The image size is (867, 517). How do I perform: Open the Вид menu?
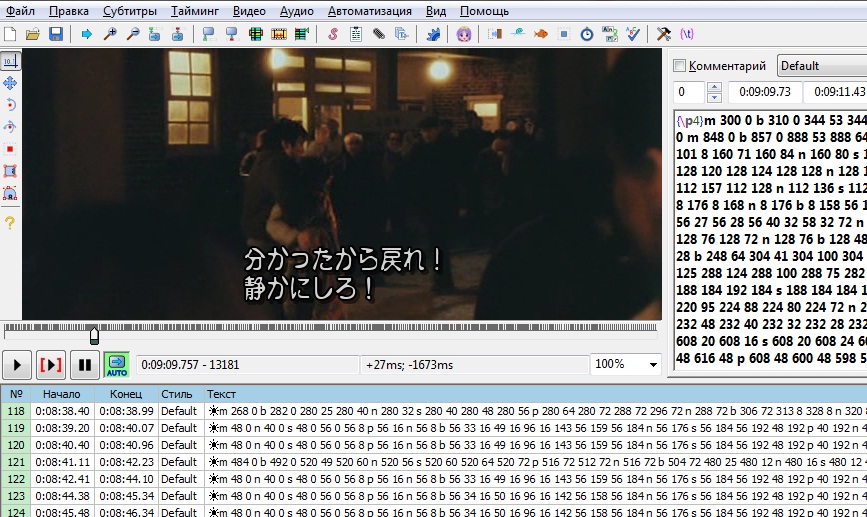[436, 11]
